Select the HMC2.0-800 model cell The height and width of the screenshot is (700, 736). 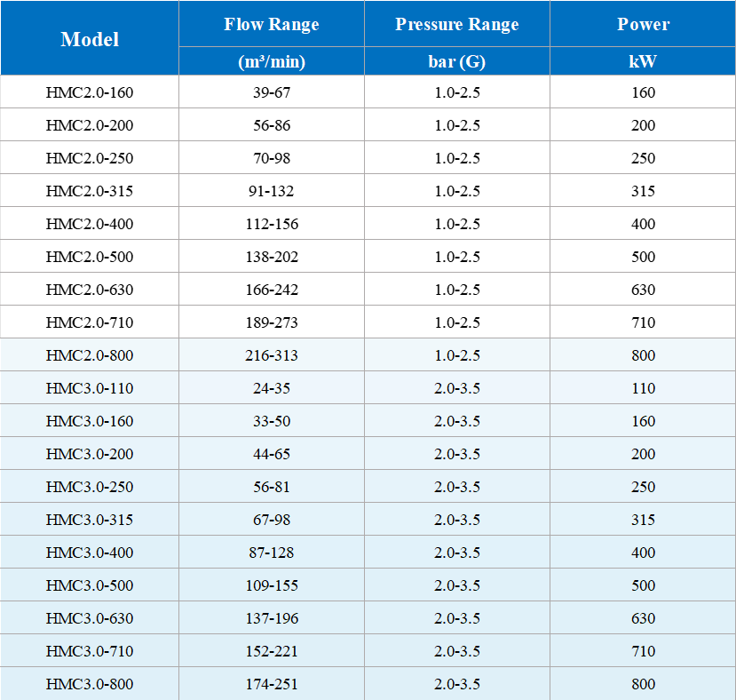pyautogui.click(x=90, y=355)
